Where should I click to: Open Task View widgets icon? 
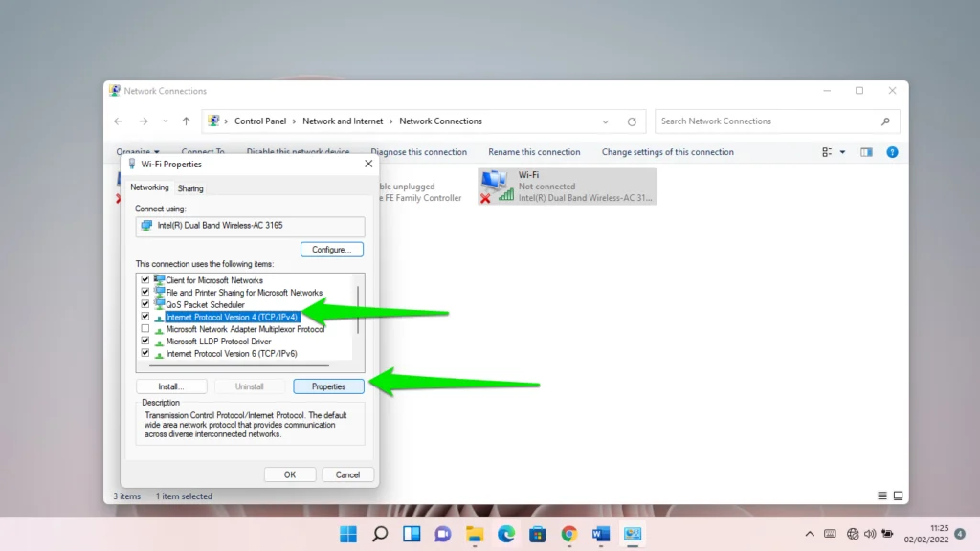pyautogui.click(x=412, y=534)
